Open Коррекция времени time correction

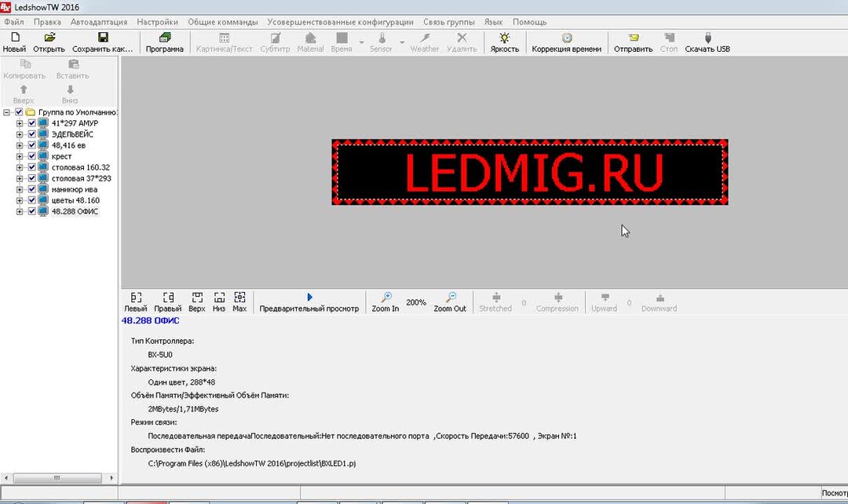coord(567,38)
